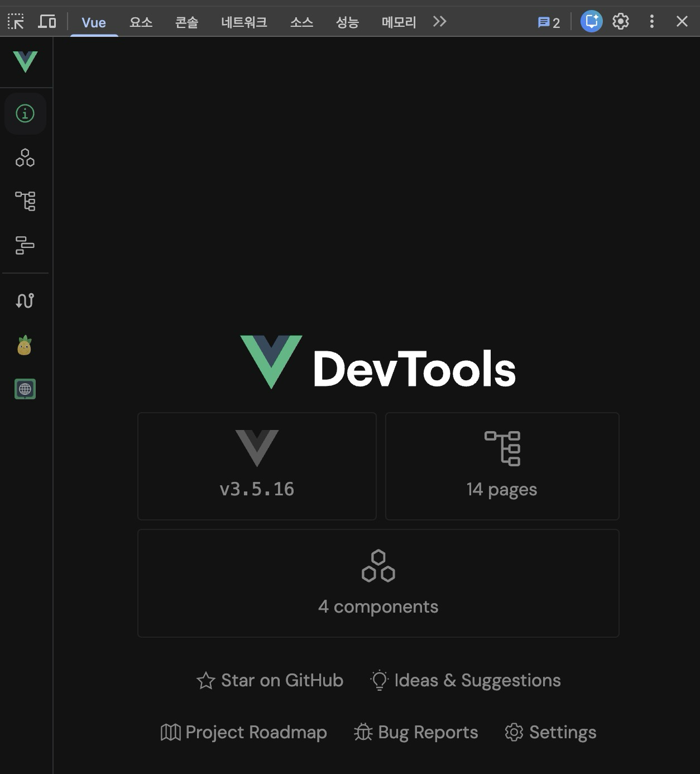
Task: Switch to the 콘솔 tab
Action: coord(186,22)
